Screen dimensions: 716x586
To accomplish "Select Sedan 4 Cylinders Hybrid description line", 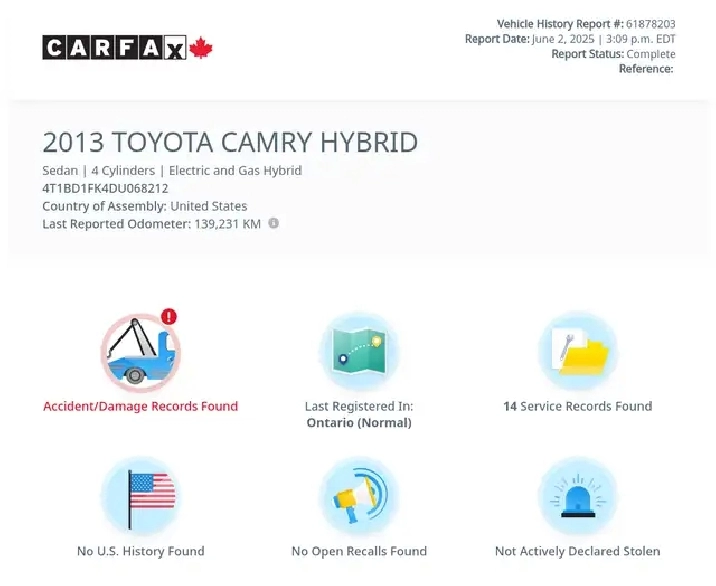I will coord(172,170).
